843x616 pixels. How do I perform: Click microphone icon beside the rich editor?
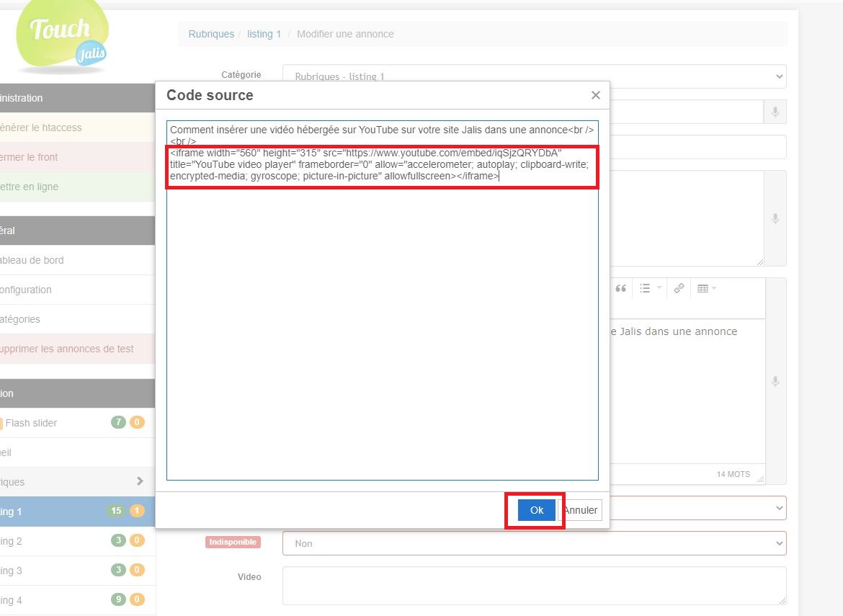[775, 381]
